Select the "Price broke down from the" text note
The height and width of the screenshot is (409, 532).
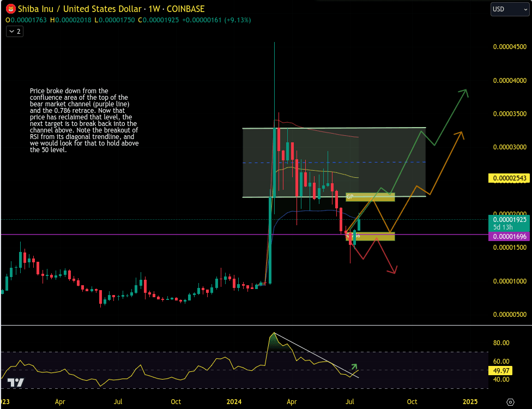84,120
